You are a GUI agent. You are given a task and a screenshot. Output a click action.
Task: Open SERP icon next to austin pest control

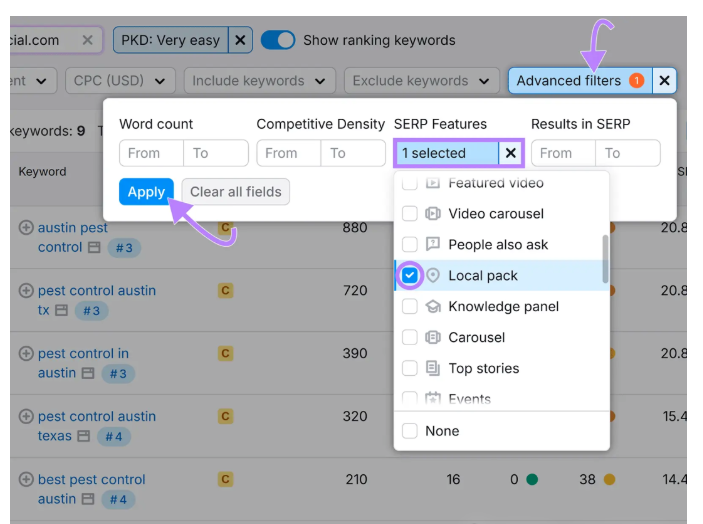tap(93, 248)
